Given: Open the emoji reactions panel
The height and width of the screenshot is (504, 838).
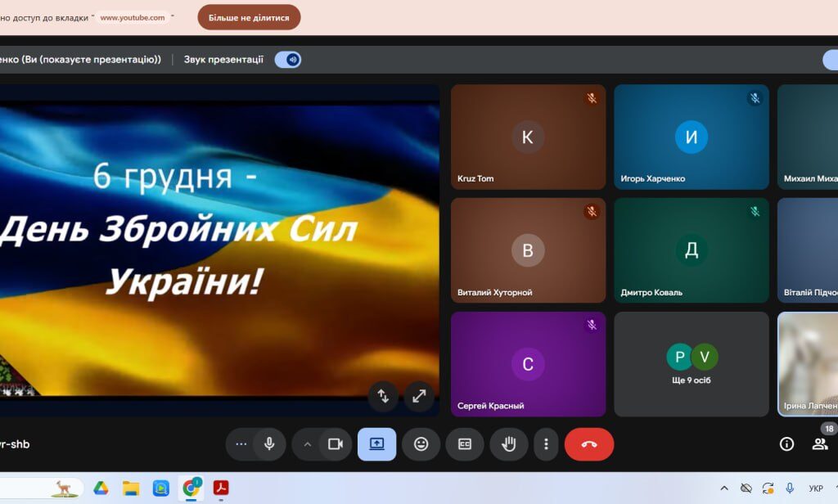Looking at the screenshot, I should click(421, 444).
